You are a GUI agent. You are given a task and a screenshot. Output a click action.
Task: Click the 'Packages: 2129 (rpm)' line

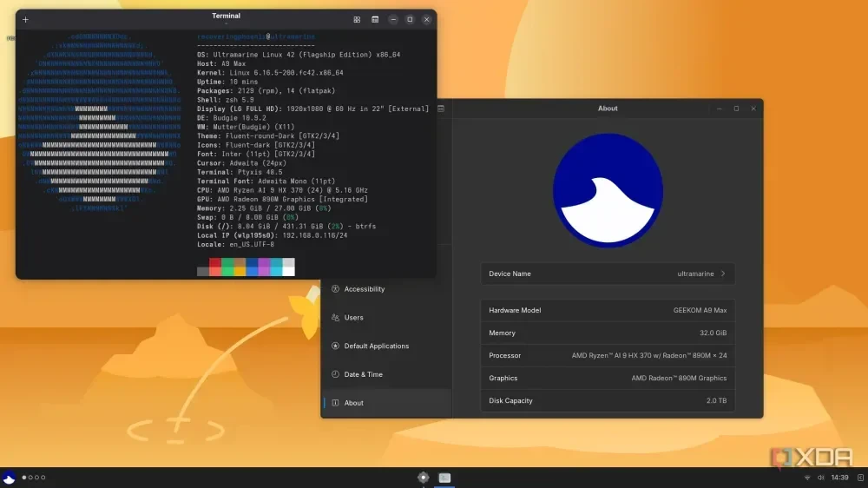point(266,91)
